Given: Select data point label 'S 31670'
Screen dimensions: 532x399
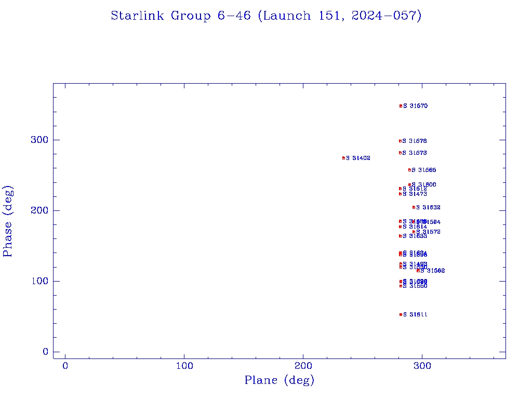Looking at the screenshot, I should (415, 106).
